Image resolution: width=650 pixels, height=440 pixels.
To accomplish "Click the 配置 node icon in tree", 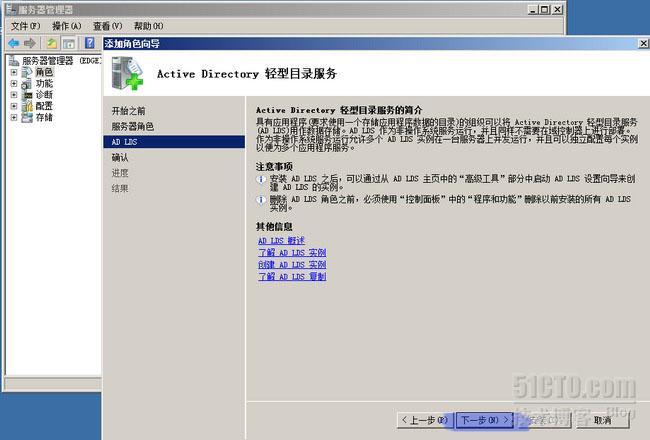I will pyautogui.click(x=27, y=106).
